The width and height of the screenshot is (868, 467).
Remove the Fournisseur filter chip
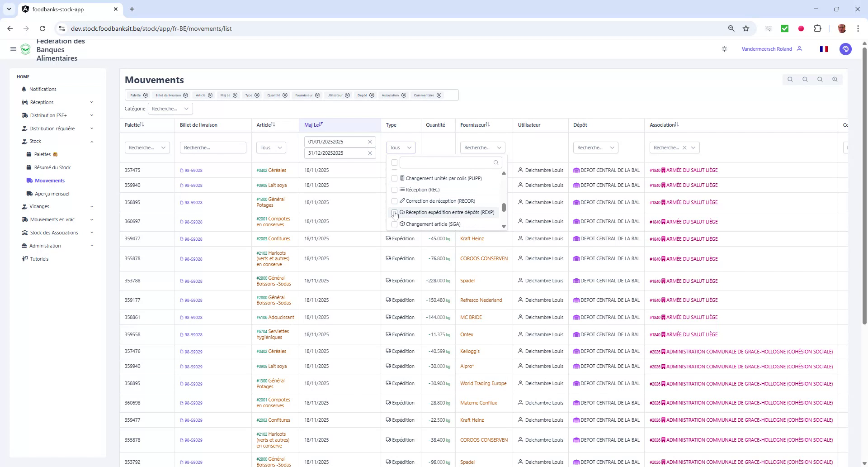pyautogui.click(x=318, y=95)
